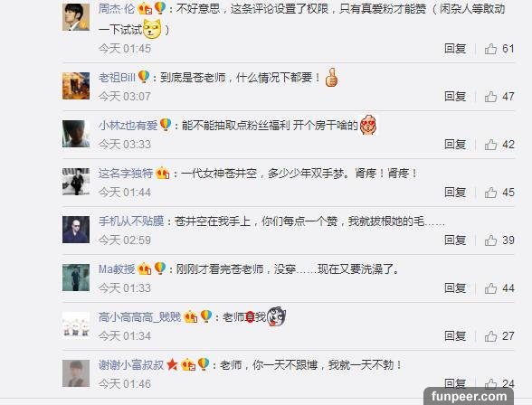532x405 pixels.
Task: Open 周杰-伦's profile via username
Action: pyautogui.click(x=117, y=8)
